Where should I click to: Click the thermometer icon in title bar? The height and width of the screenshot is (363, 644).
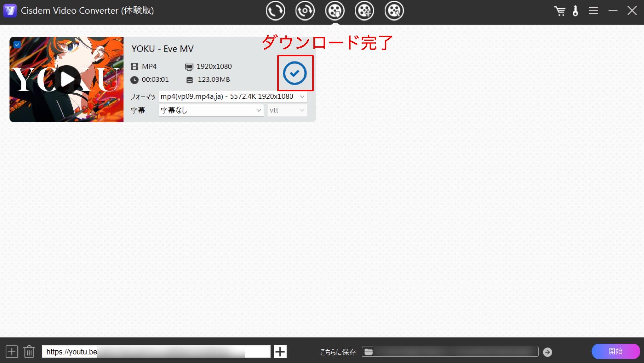tap(575, 11)
